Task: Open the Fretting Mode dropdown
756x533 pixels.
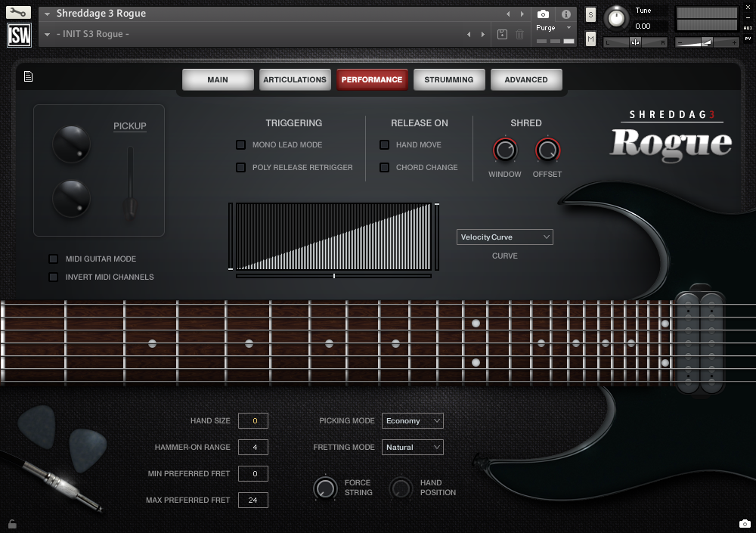Action: coord(412,447)
